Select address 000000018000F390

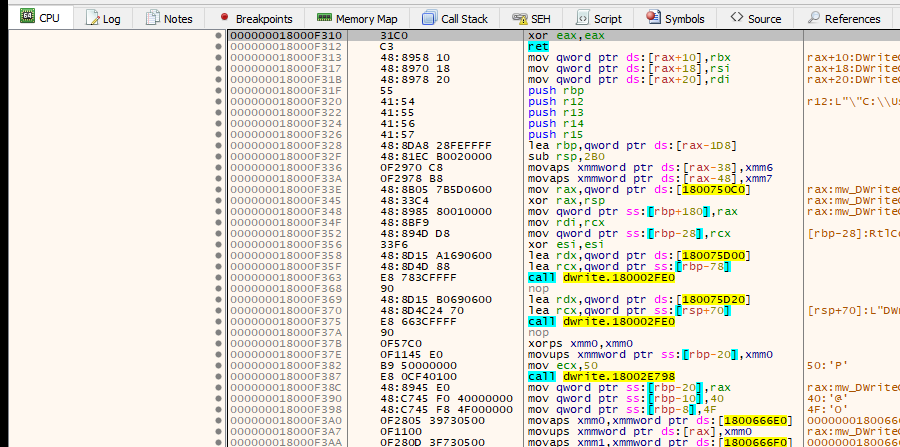click(x=286, y=399)
